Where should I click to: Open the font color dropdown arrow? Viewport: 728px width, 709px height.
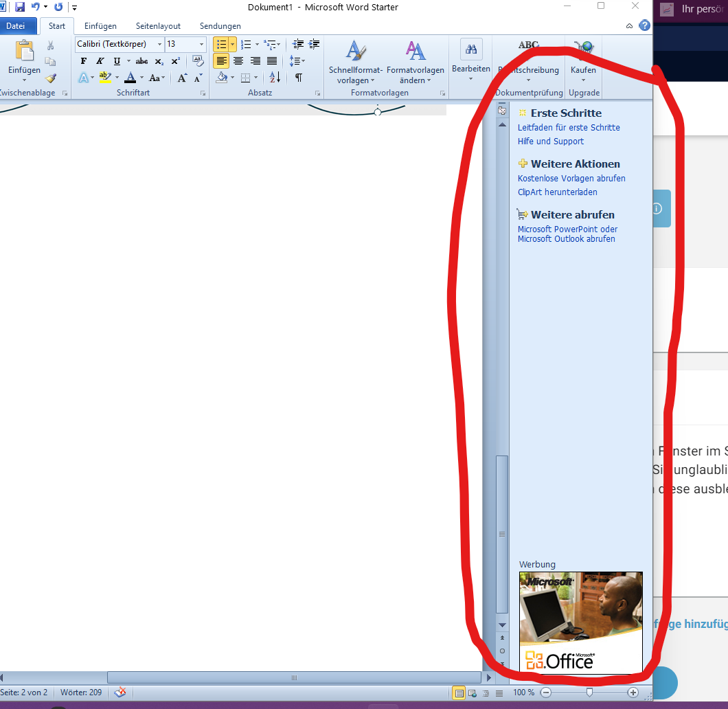pyautogui.click(x=141, y=77)
